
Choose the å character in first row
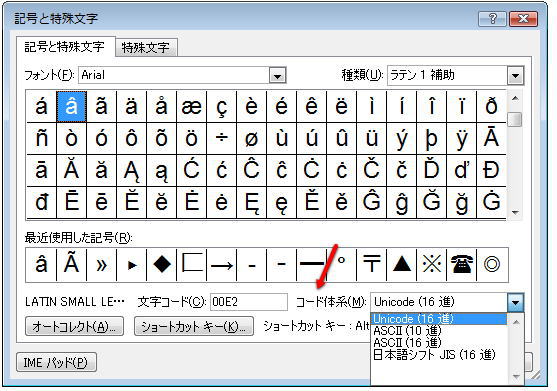(162, 107)
